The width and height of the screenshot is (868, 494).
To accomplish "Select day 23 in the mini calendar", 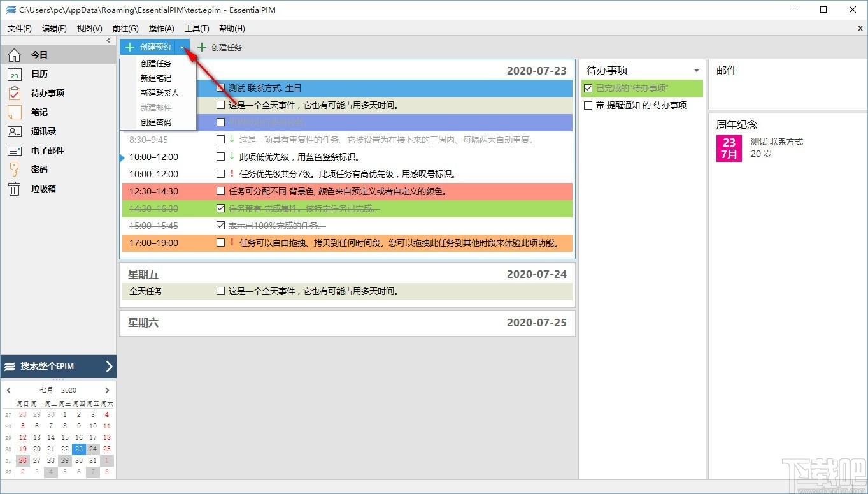I will click(79, 449).
